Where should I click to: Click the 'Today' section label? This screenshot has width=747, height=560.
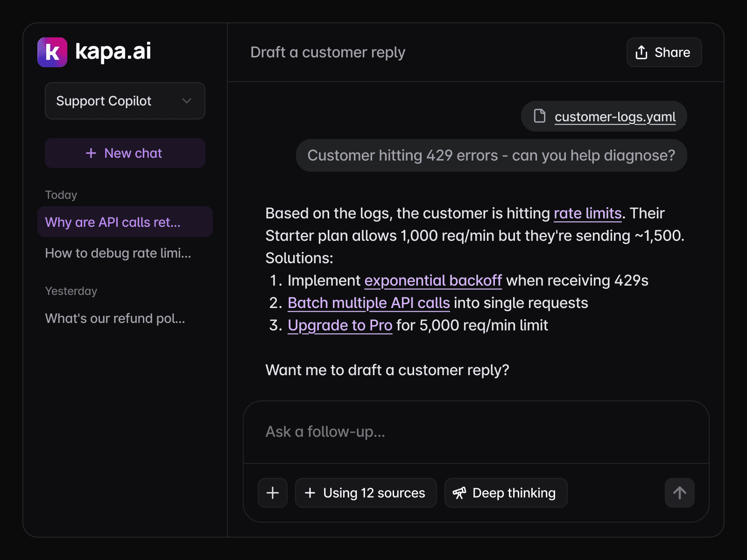click(x=61, y=195)
